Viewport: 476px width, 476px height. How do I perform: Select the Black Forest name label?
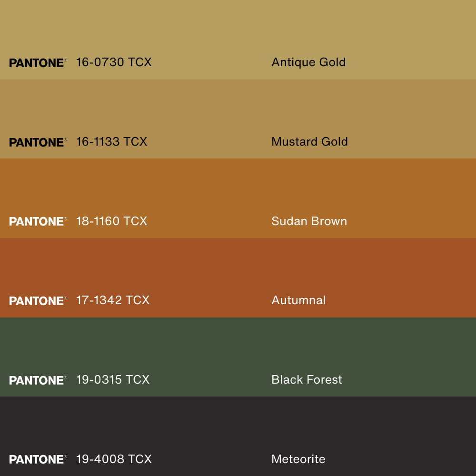307,380
